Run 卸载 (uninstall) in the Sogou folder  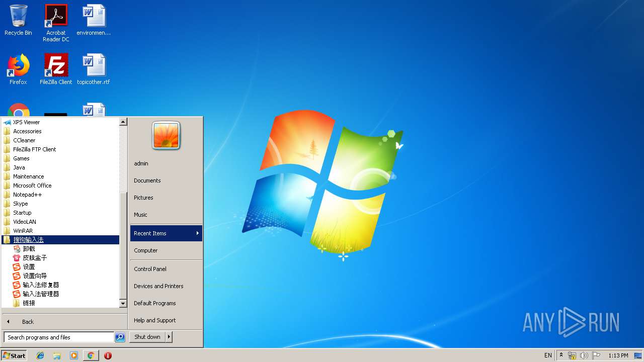[x=60, y=249]
